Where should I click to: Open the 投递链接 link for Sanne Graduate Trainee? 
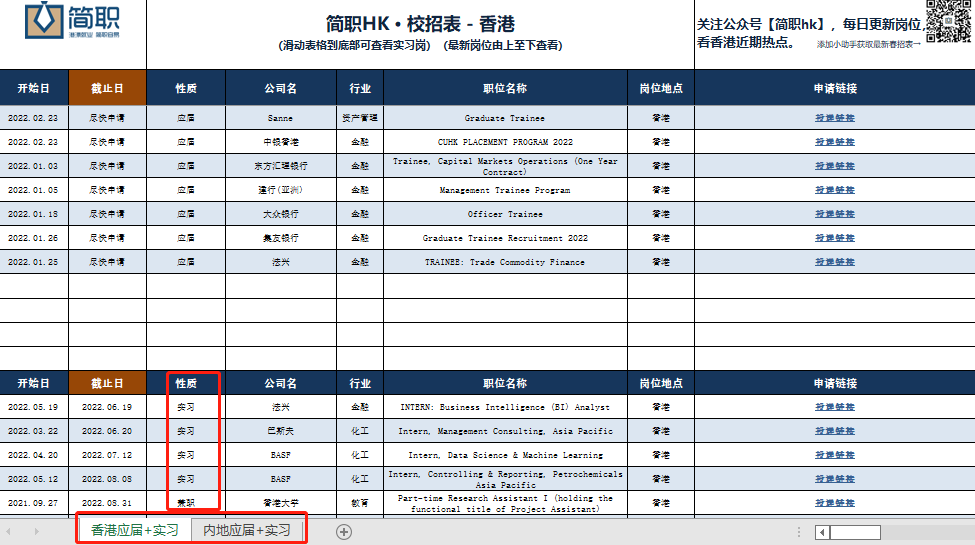[834, 118]
